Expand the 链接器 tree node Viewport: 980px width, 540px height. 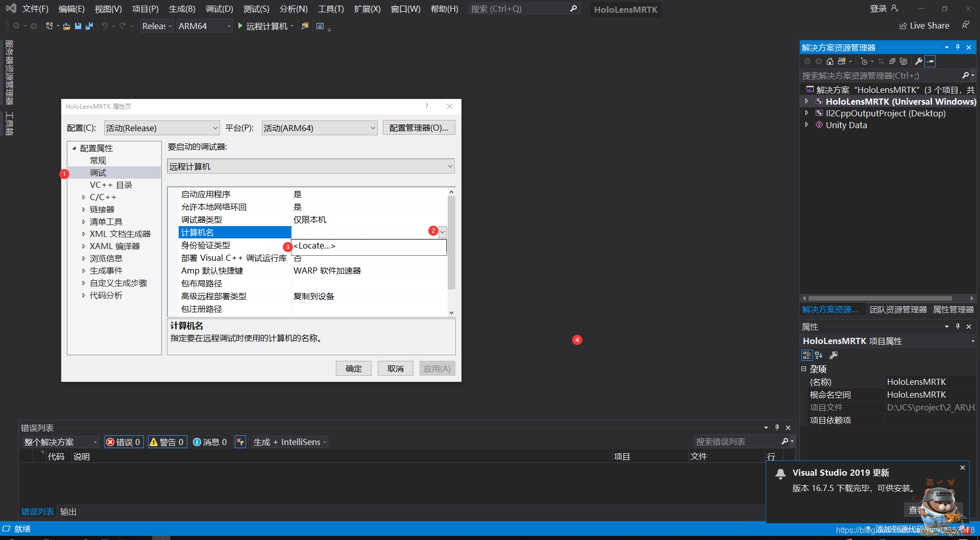(x=84, y=209)
